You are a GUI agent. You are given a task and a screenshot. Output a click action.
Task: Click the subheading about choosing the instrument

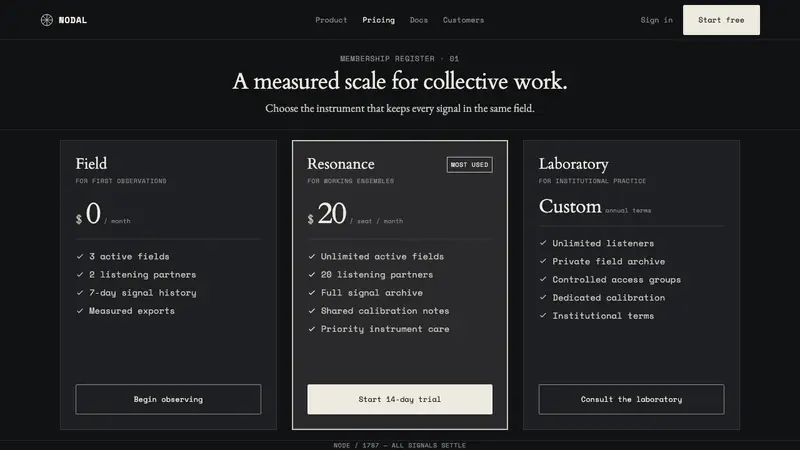point(399,108)
